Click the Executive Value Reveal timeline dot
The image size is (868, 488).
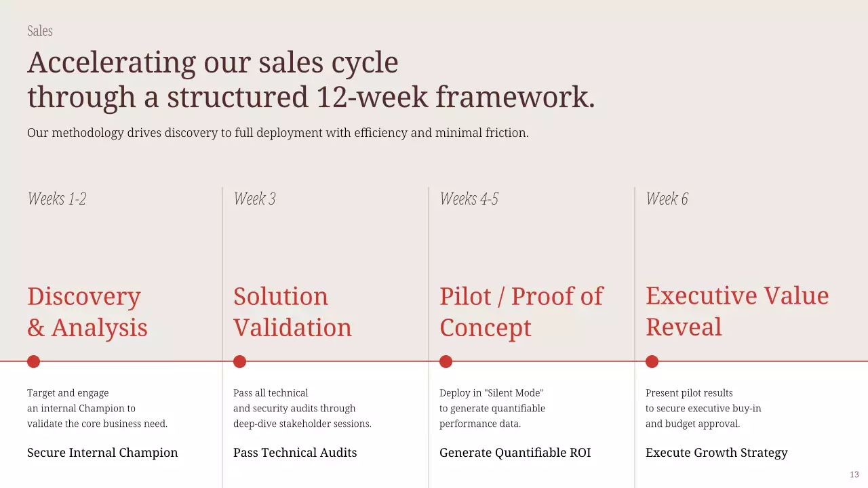(x=652, y=361)
